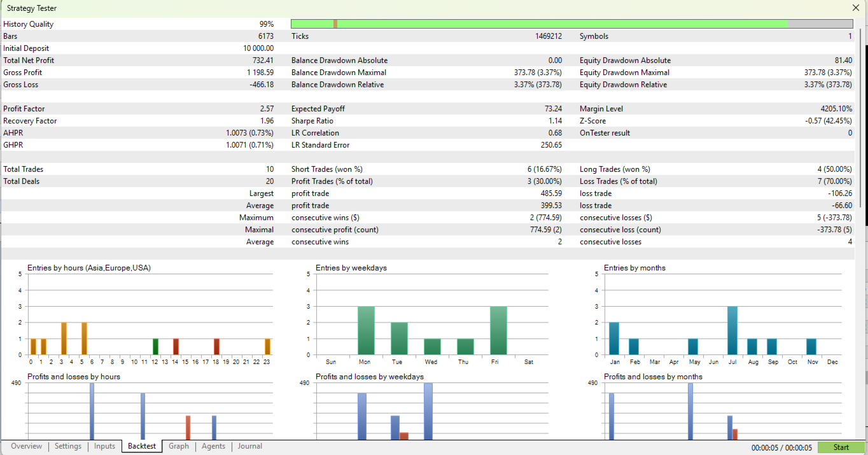This screenshot has height=455, width=868.
Task: Select the Friday bar in Entries by weekdays
Action: (x=499, y=330)
